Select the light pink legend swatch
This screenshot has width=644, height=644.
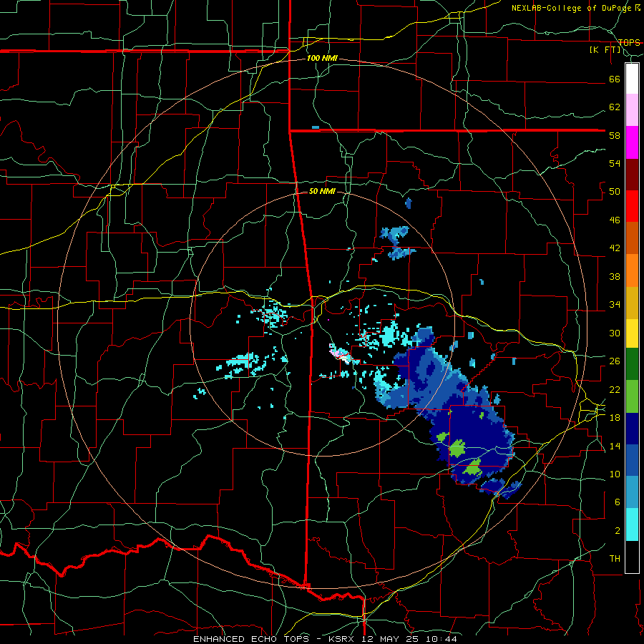[632, 110]
